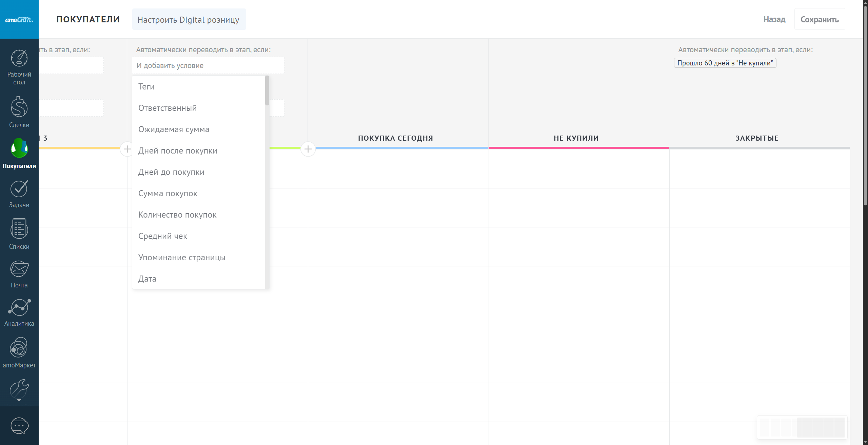The width and height of the screenshot is (868, 445).
Task: Choose Дата option in dropdown list
Action: pyautogui.click(x=147, y=279)
